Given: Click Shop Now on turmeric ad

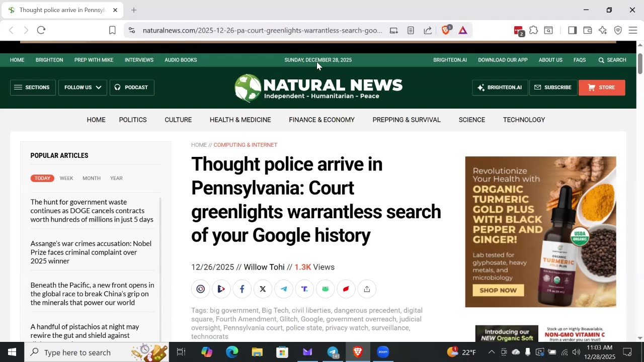Looking at the screenshot, I should point(498,290).
